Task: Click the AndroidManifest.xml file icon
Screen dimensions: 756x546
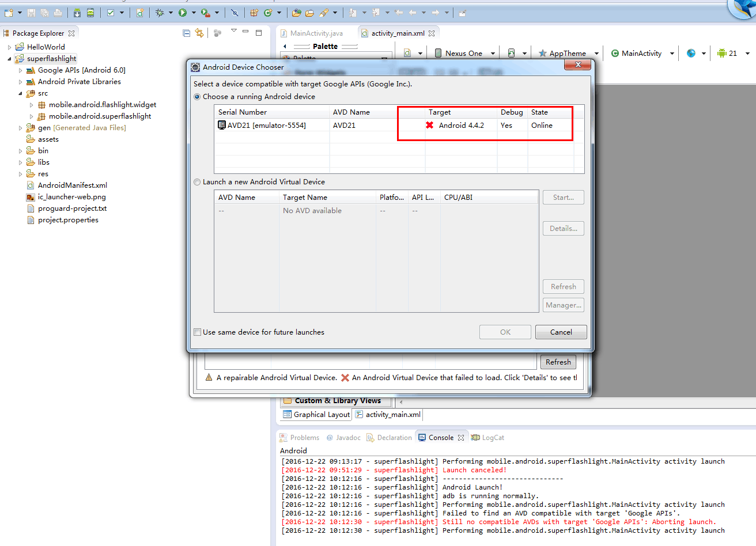Action: point(31,185)
